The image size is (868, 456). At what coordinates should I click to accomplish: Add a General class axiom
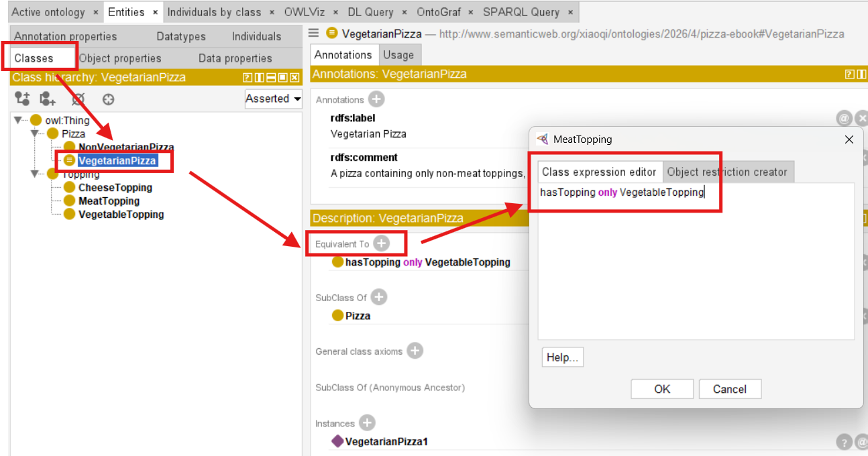point(415,351)
